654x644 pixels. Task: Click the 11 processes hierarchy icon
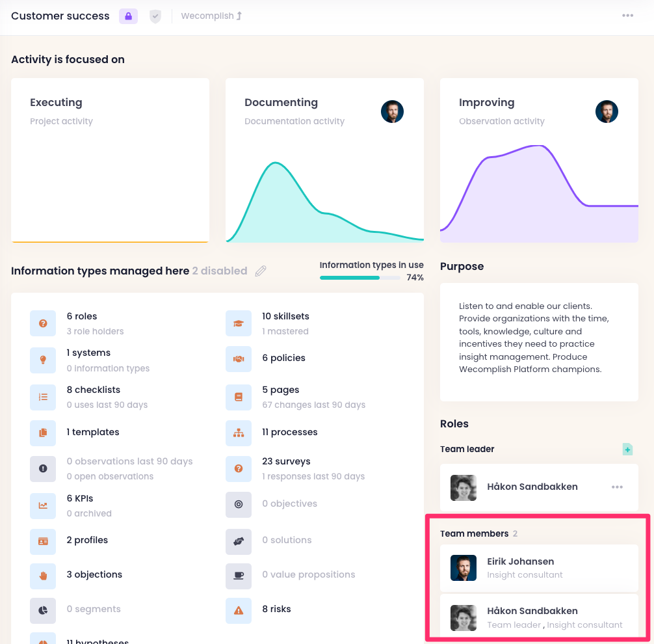[x=239, y=433]
